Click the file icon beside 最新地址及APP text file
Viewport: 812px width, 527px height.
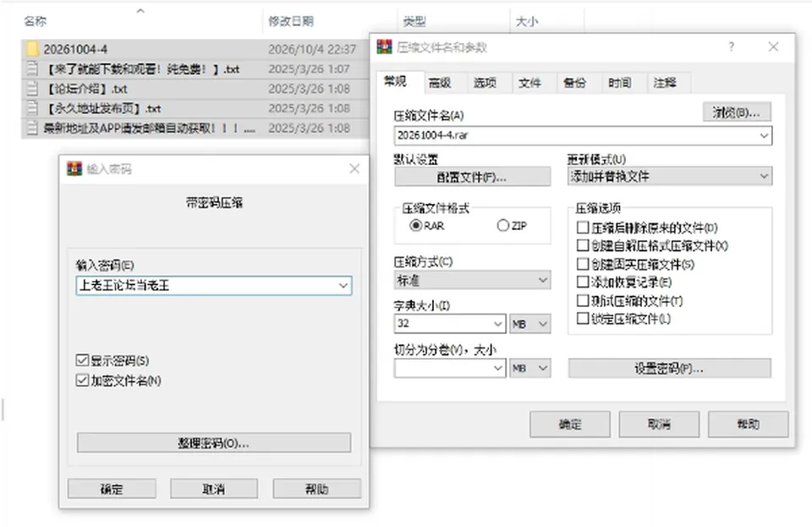click(x=32, y=128)
